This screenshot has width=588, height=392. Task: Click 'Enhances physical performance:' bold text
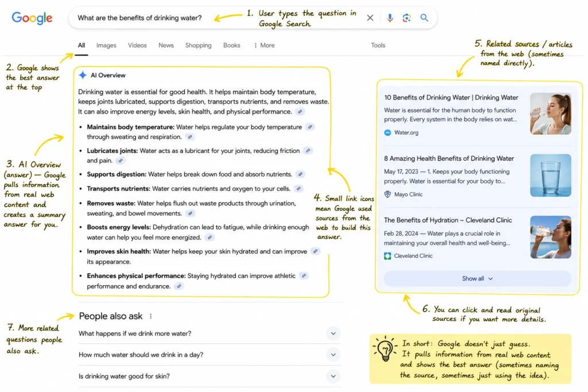136,276
